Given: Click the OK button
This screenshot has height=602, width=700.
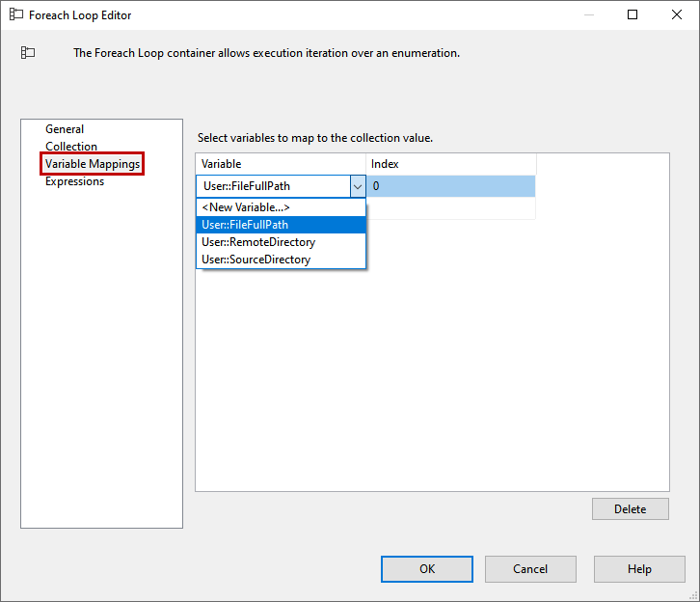Looking at the screenshot, I should (426, 569).
